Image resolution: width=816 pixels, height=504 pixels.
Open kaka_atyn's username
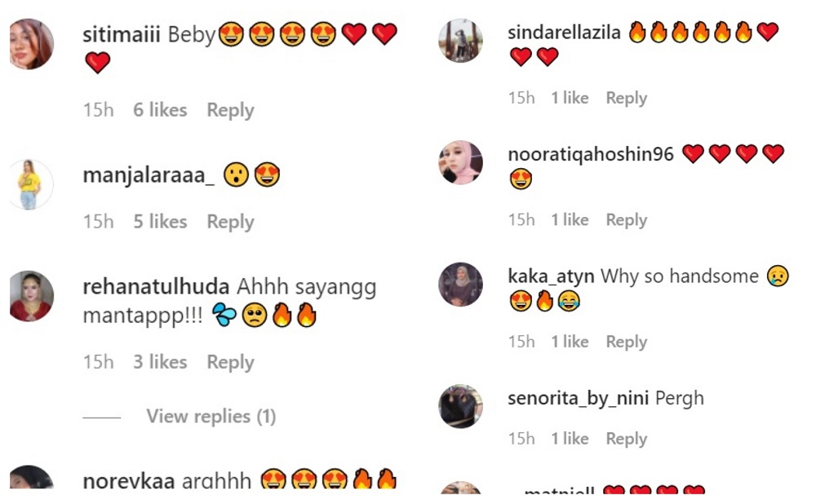pyautogui.click(x=545, y=276)
